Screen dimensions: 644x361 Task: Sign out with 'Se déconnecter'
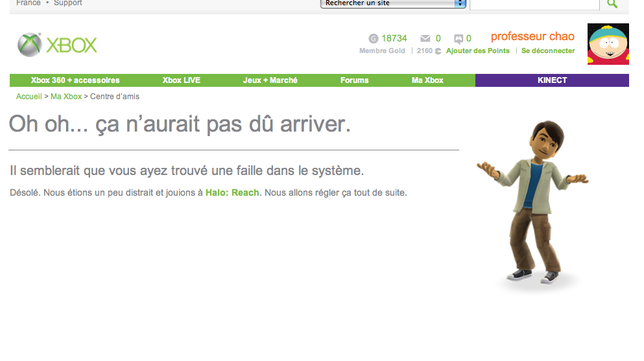(x=548, y=51)
